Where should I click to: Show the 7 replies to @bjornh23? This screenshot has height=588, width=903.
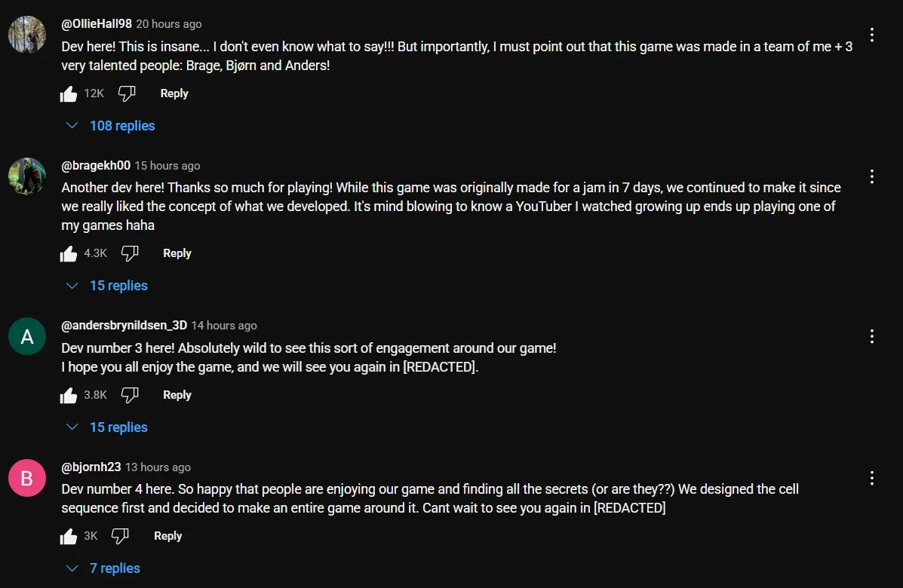click(x=103, y=568)
